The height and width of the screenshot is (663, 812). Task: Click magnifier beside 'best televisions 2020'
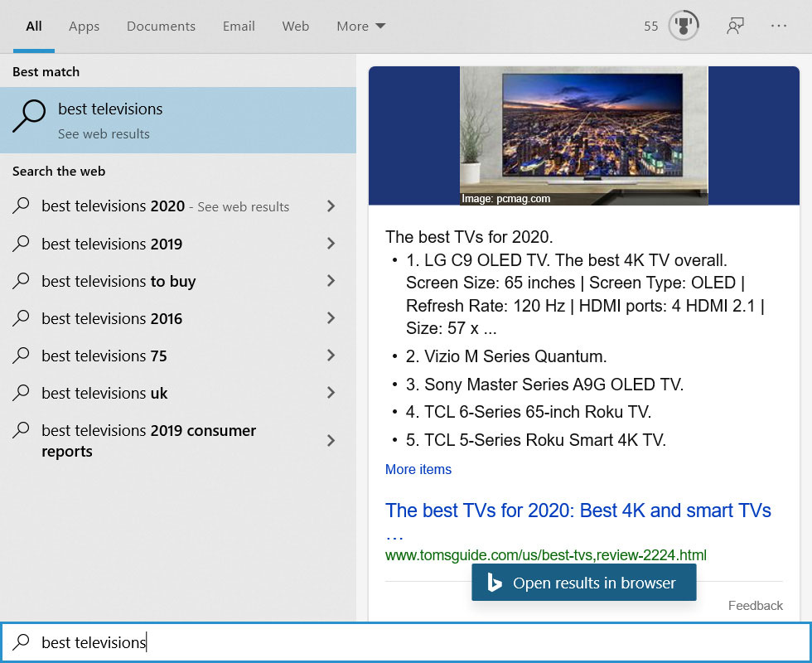point(22,206)
